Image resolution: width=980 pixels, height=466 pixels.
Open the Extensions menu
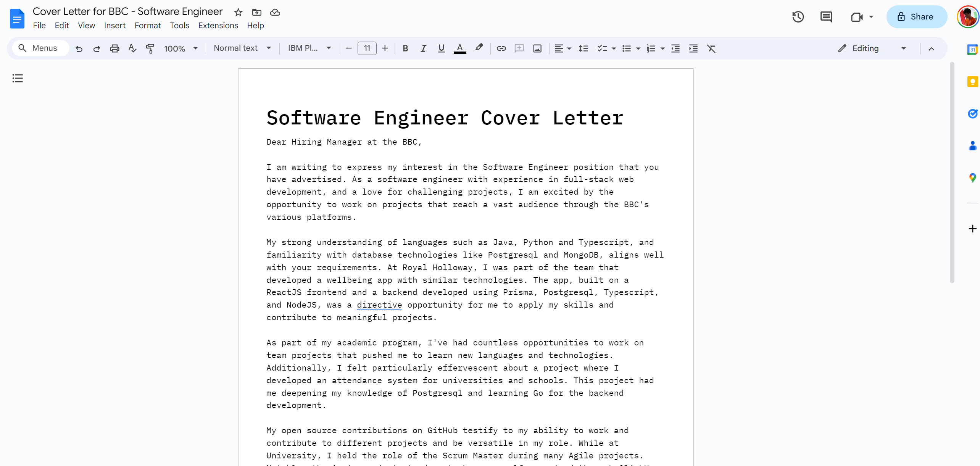click(x=218, y=26)
